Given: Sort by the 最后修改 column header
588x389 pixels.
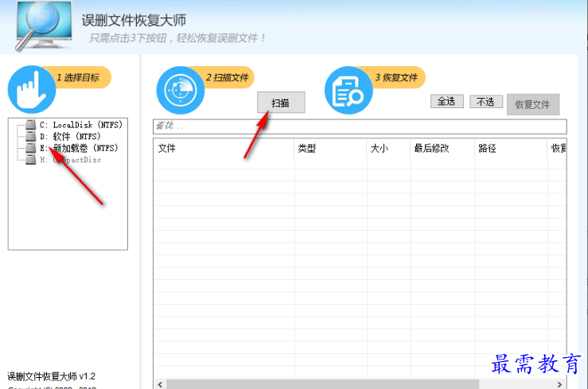Looking at the screenshot, I should click(442, 149).
